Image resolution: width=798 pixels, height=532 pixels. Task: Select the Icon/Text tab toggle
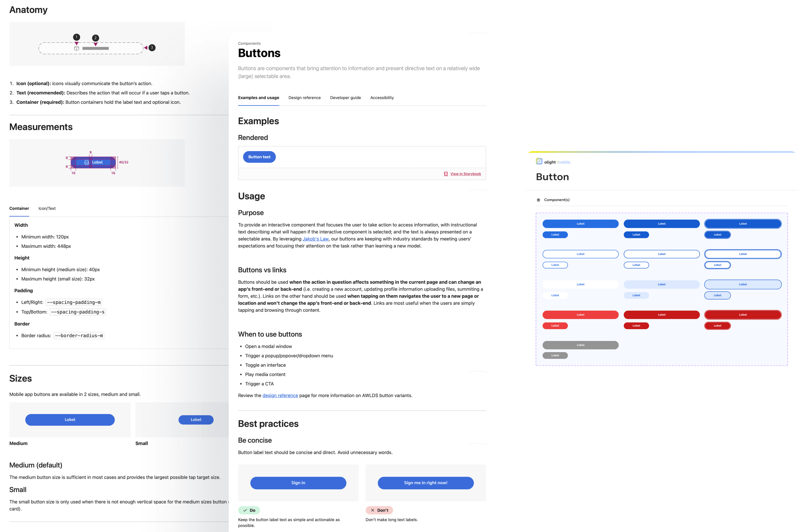[47, 208]
